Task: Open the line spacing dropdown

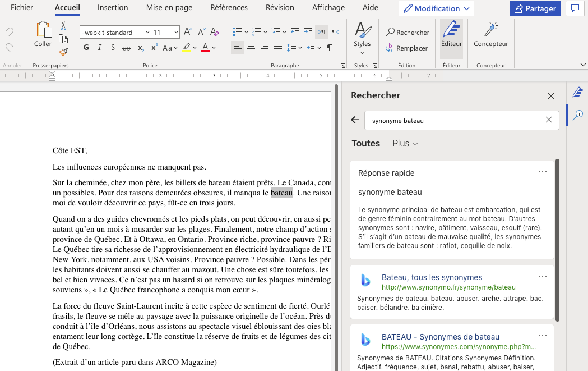Action: tap(301, 48)
